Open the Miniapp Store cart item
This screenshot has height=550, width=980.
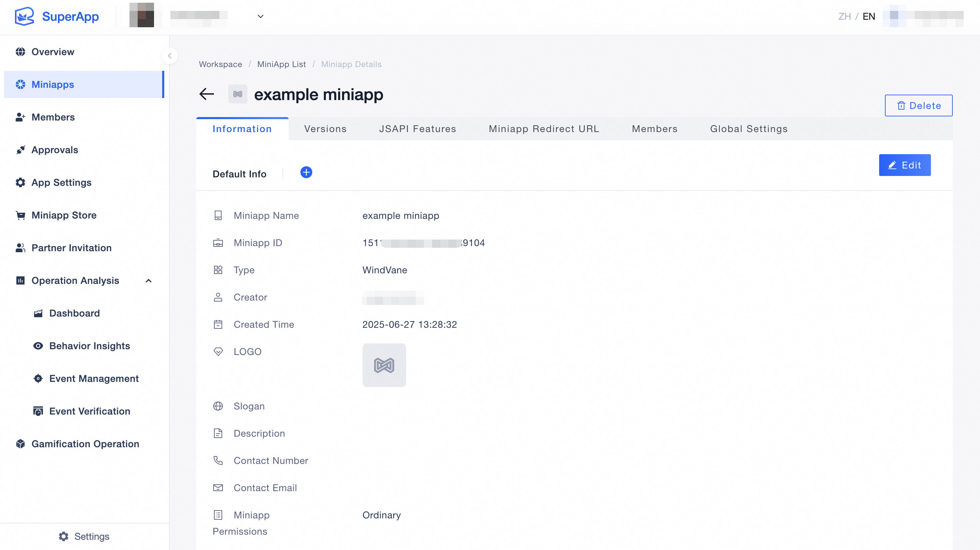tap(64, 215)
